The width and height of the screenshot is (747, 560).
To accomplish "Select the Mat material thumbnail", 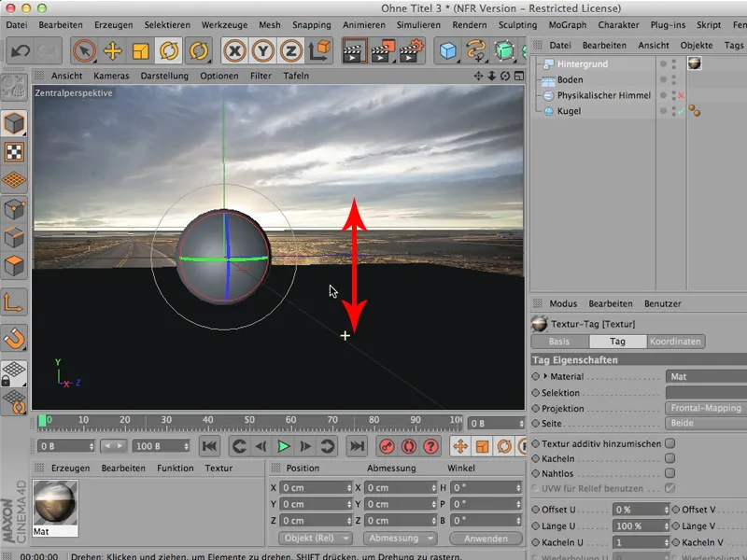I will 55,503.
